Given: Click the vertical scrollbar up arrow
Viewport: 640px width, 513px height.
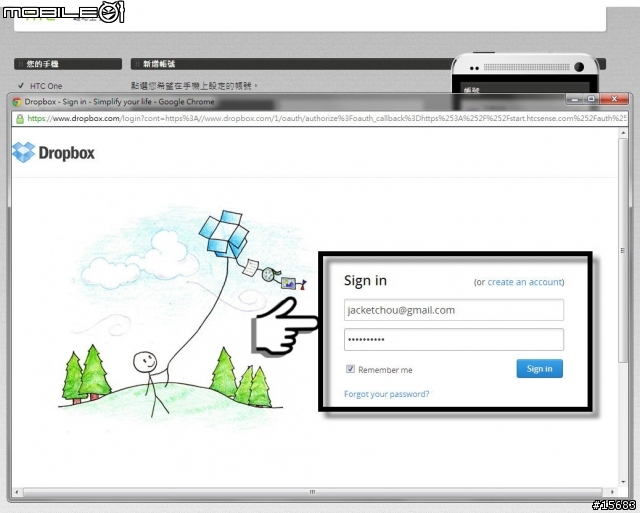Looking at the screenshot, I should pyautogui.click(x=623, y=133).
